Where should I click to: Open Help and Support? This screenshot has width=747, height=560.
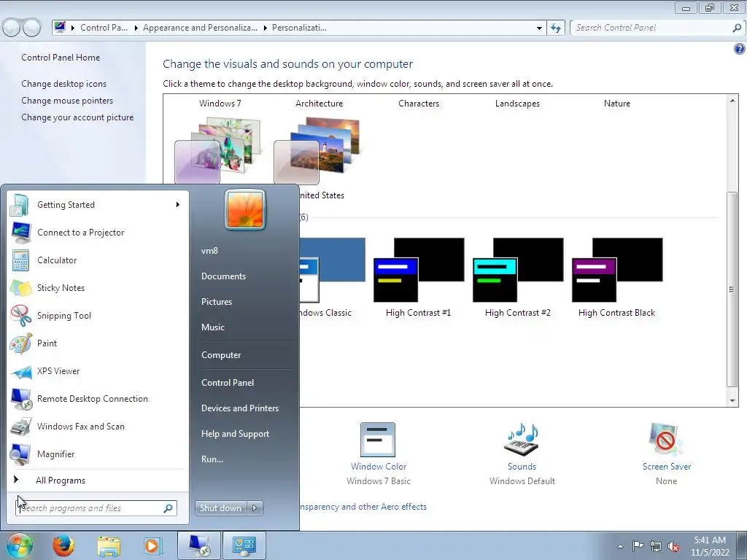(235, 434)
